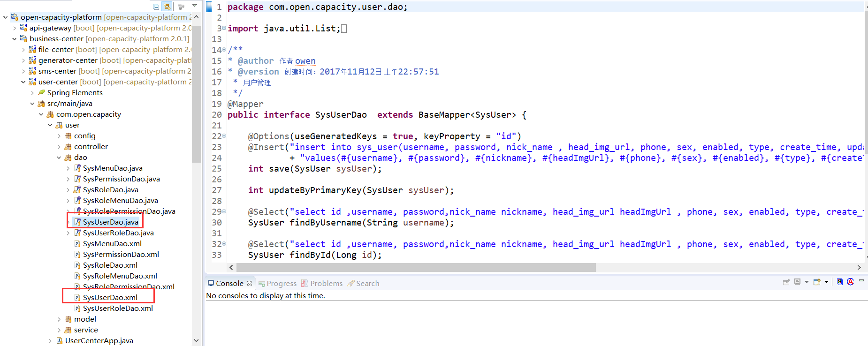
Task: Open SysMenuDao.java file
Action: tap(113, 168)
